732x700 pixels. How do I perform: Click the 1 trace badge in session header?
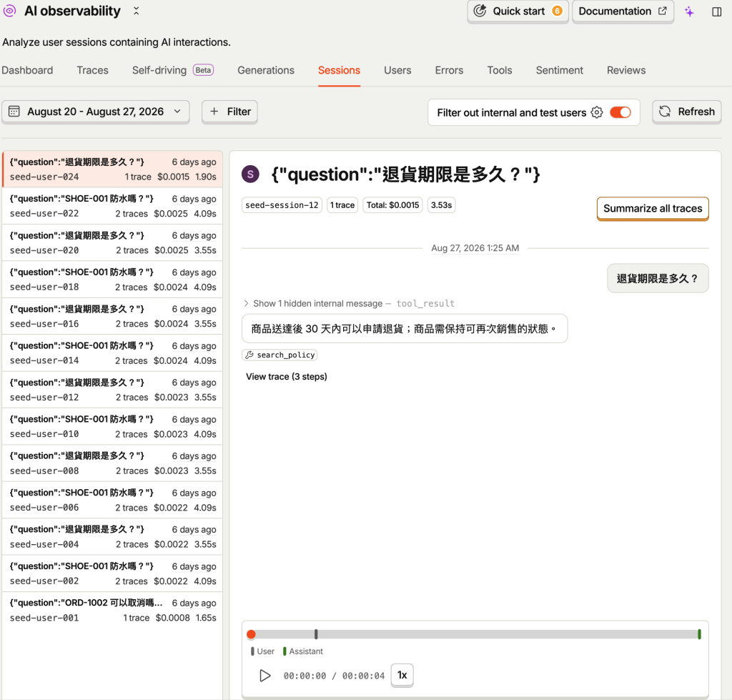click(x=342, y=205)
